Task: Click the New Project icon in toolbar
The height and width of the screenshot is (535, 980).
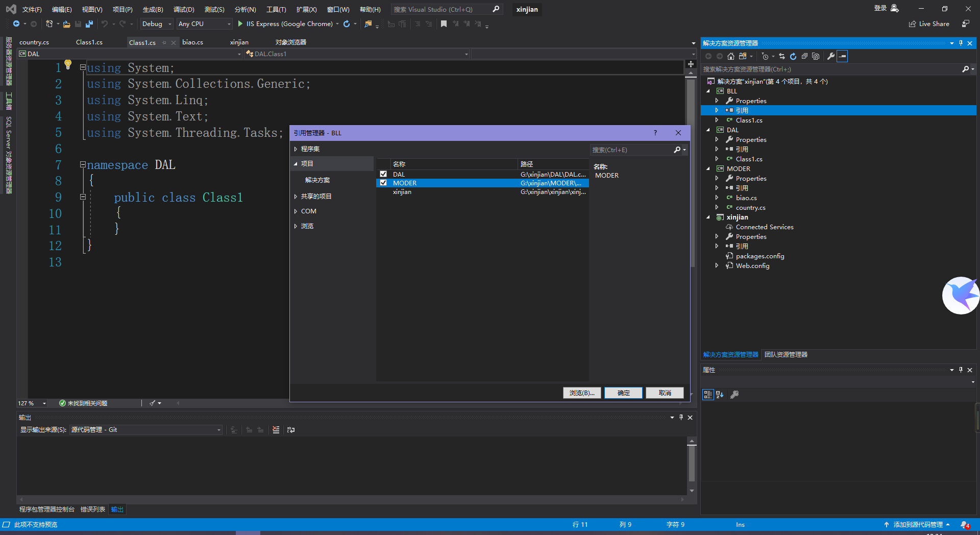Action: click(x=49, y=24)
